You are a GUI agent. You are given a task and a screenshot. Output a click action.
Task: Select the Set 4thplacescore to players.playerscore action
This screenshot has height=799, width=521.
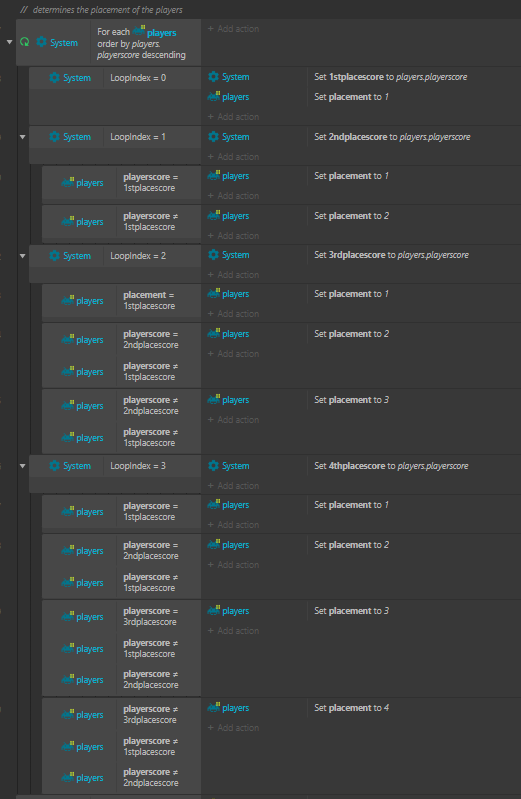click(392, 466)
